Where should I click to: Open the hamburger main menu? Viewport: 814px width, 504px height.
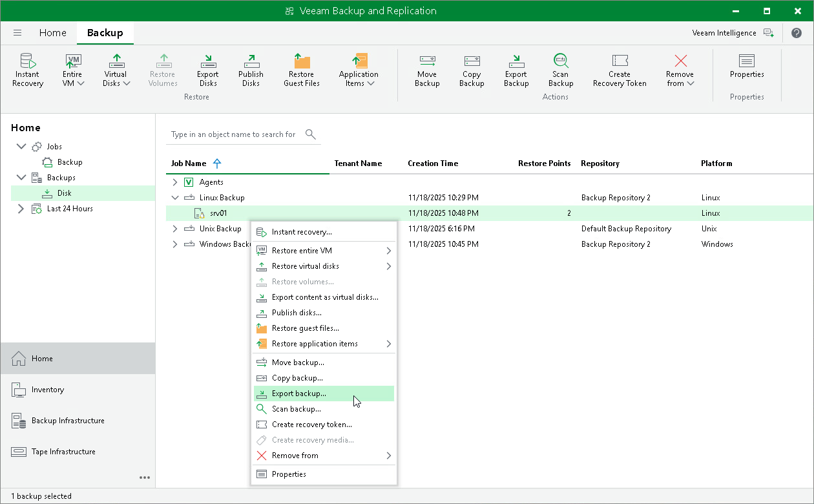pos(17,32)
